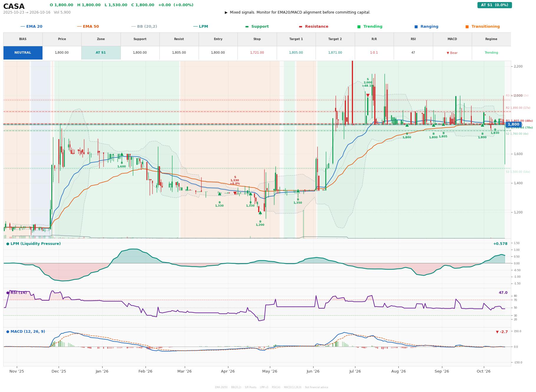Viewport: 536px width, 392px height.
Task: Click the S2 1,760.00 (4x) support label
Action: (x=517, y=134)
